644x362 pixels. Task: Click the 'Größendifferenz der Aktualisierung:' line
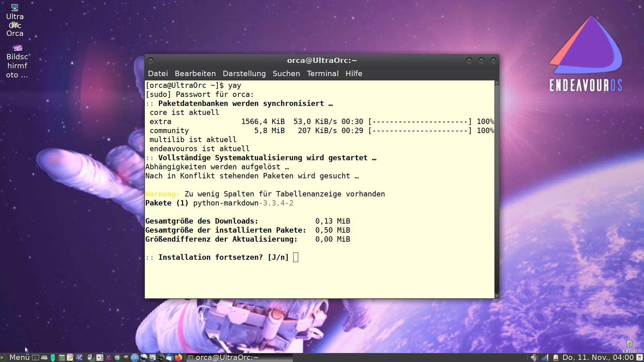pyautogui.click(x=248, y=239)
